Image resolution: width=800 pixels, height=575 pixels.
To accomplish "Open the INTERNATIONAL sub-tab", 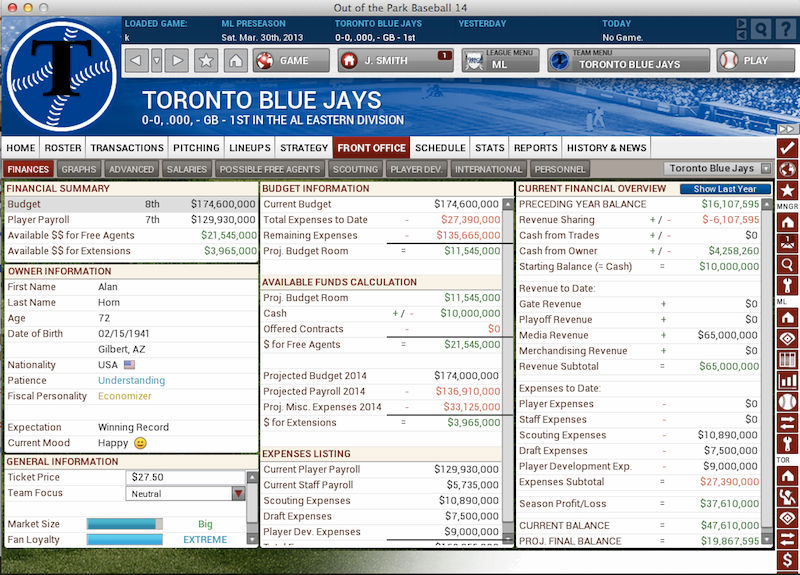I will [x=488, y=169].
